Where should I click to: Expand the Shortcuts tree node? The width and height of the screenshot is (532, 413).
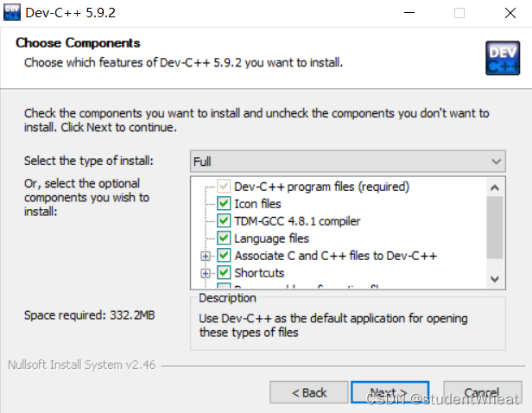(x=206, y=273)
